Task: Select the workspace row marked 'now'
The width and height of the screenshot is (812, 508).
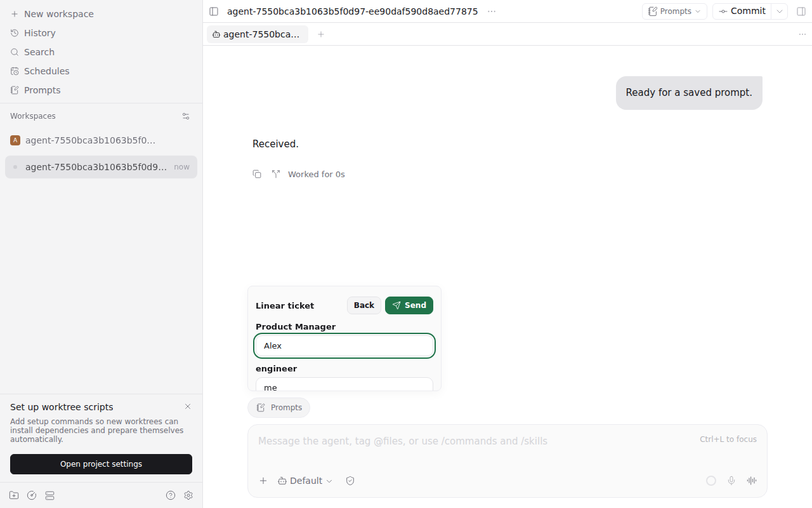Action: click(x=101, y=167)
